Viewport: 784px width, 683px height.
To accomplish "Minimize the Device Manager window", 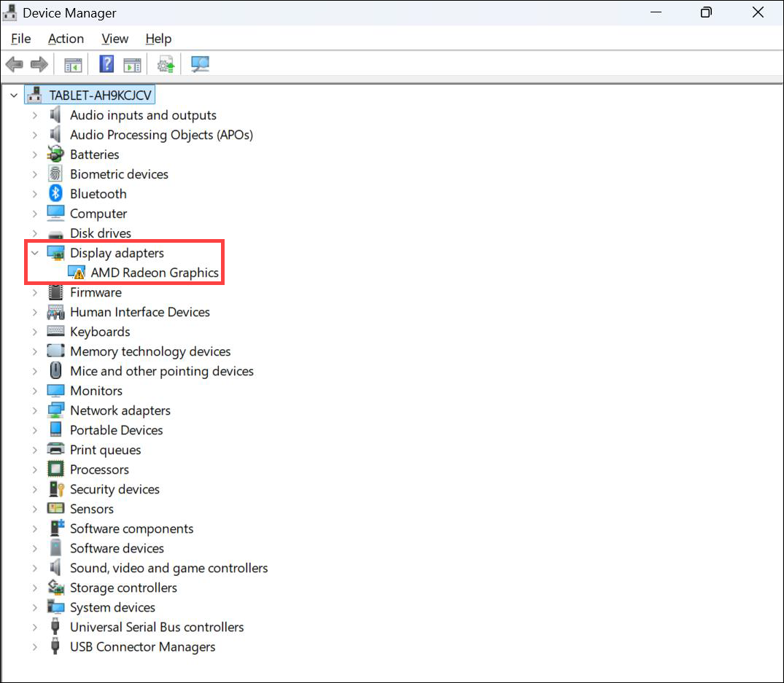I will [x=656, y=12].
